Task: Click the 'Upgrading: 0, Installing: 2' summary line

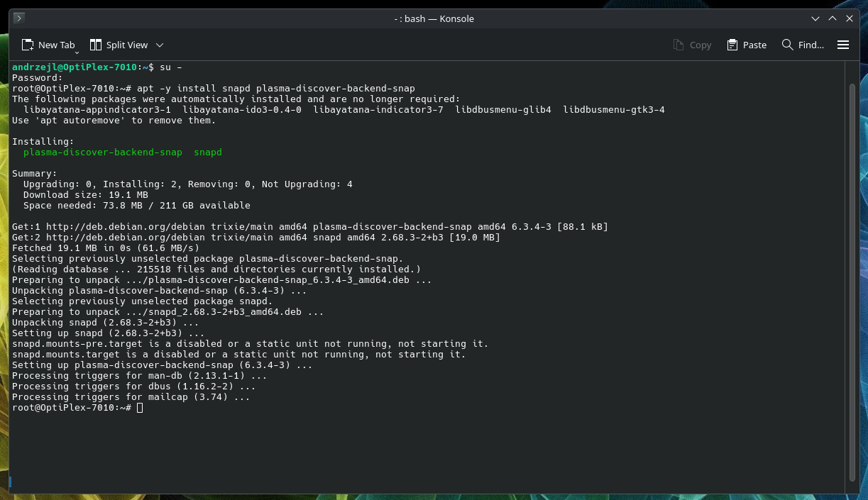Action: pyautogui.click(x=188, y=184)
